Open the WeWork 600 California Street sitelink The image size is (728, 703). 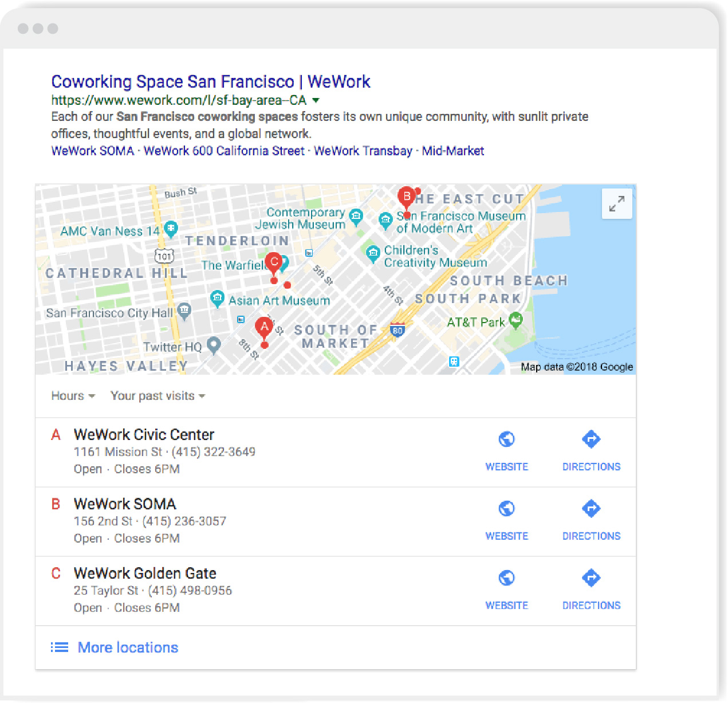pos(224,151)
